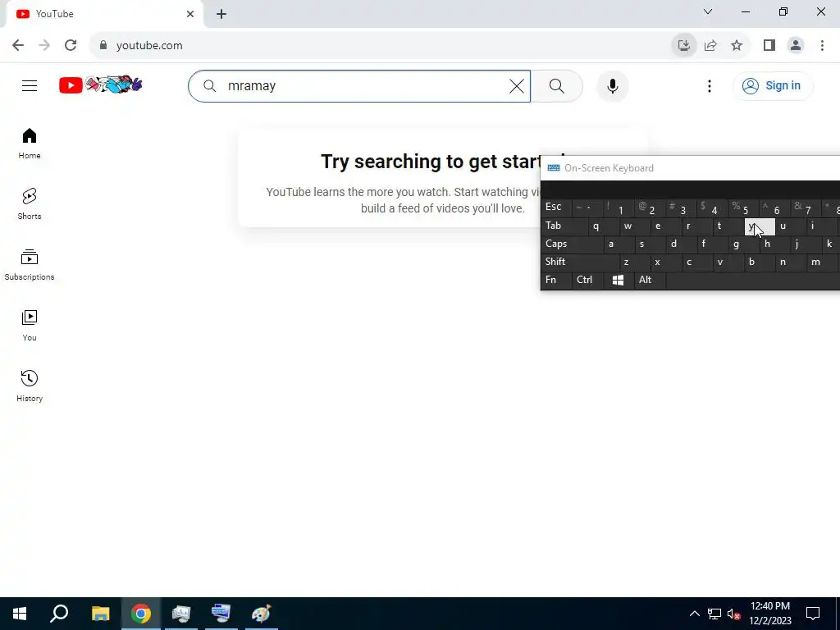Submit search with the magnifier button
The width and height of the screenshot is (840, 630).
tap(557, 85)
